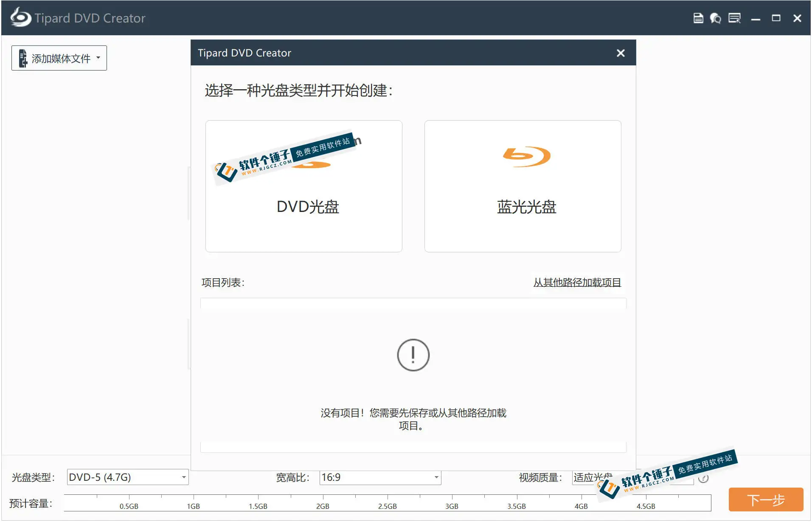Click the 项目列表 label
The width and height of the screenshot is (812, 522).
[x=223, y=282]
